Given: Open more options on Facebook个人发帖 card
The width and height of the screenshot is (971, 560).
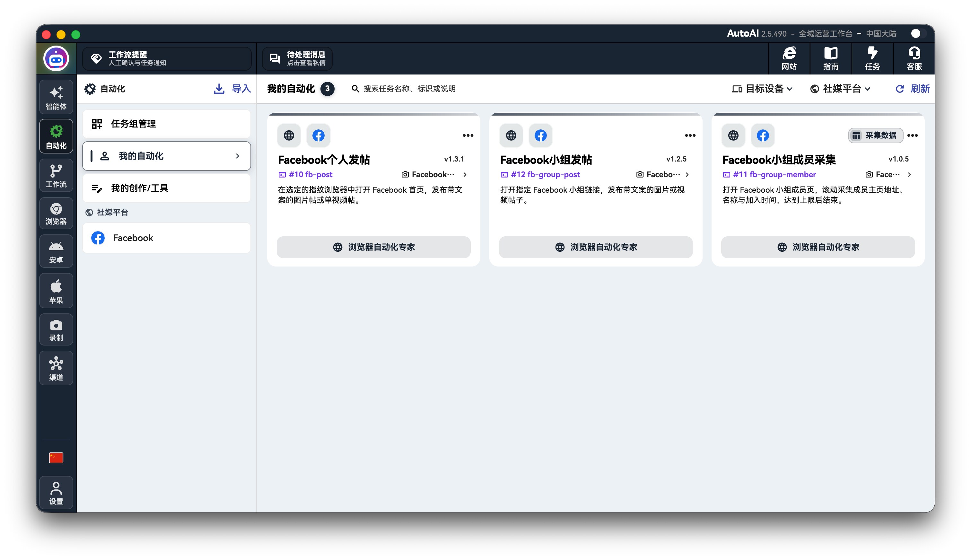Looking at the screenshot, I should 468,136.
